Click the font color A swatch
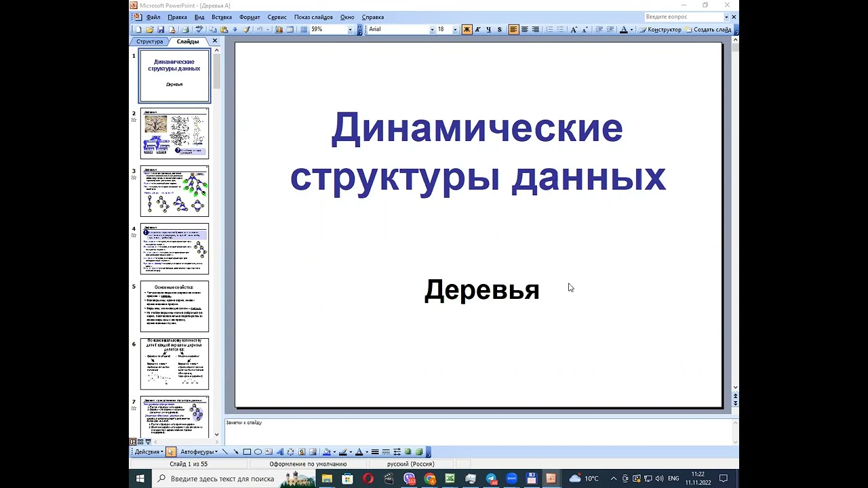Image resolution: width=868 pixels, height=488 pixels. [x=359, y=451]
